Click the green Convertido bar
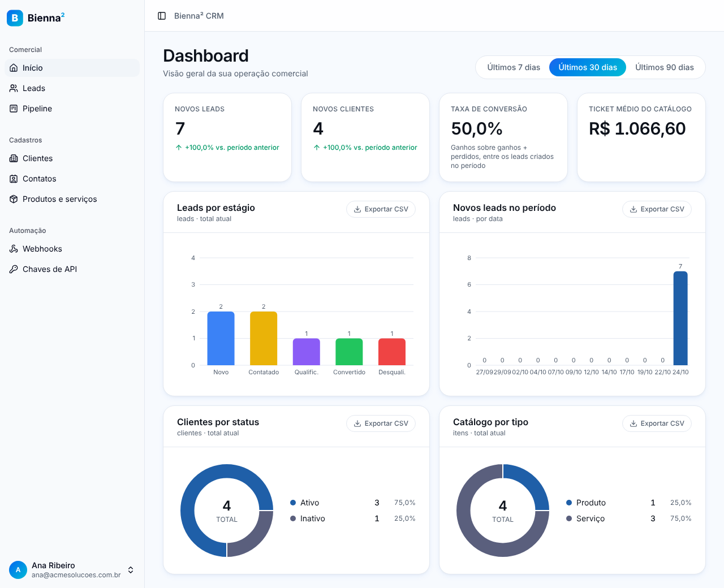Viewport: 724px width, 588px height. [x=349, y=352]
